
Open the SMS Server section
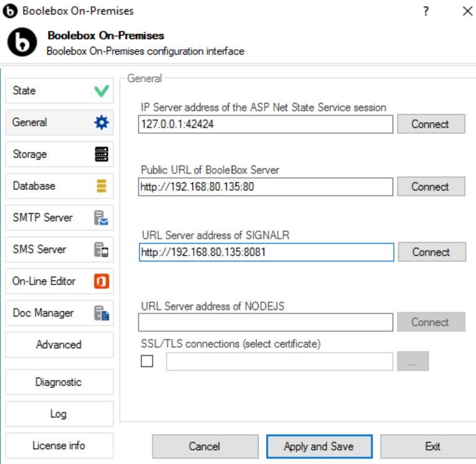click(x=60, y=250)
